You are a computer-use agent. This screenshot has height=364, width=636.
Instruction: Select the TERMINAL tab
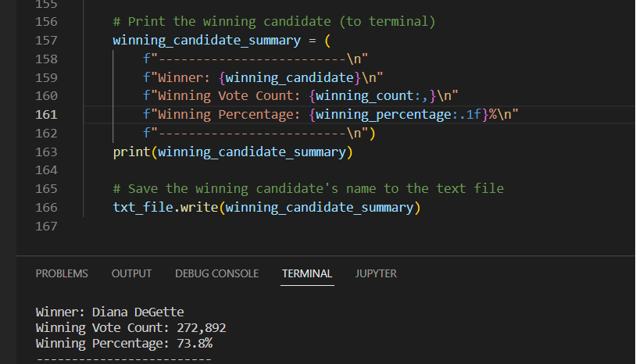click(307, 273)
